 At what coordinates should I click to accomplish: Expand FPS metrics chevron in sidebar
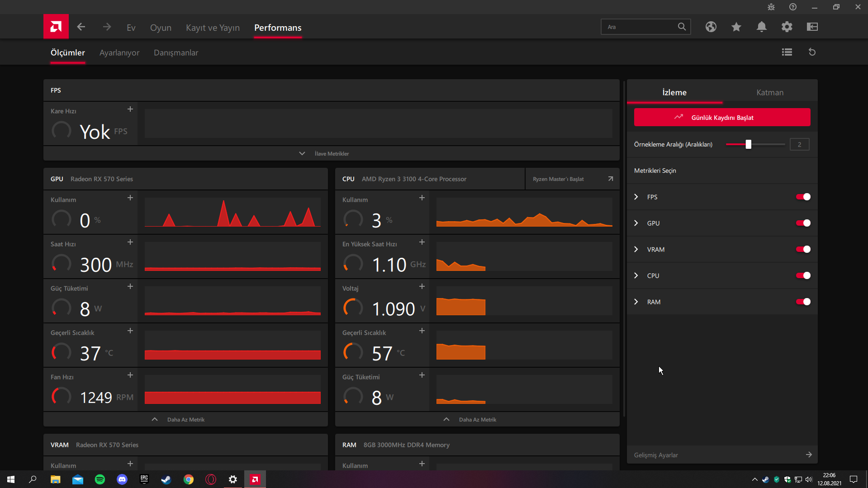click(x=636, y=197)
